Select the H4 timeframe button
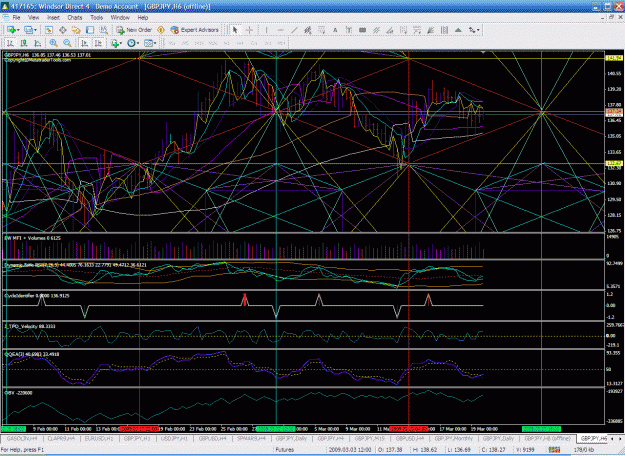 (x=240, y=43)
